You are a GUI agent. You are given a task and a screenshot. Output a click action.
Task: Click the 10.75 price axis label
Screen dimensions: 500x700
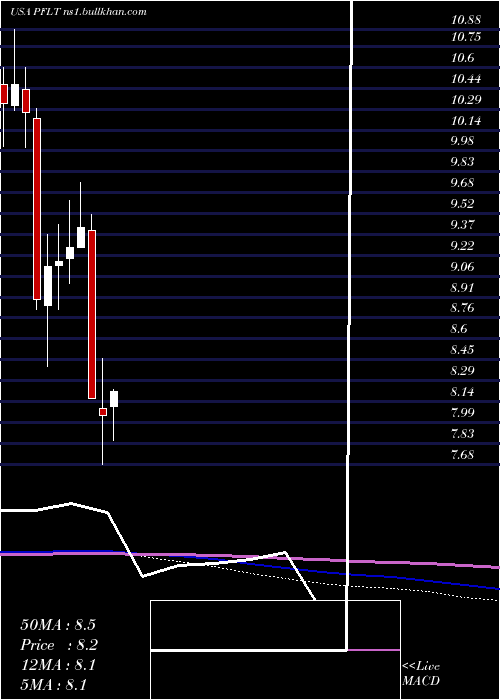466,37
